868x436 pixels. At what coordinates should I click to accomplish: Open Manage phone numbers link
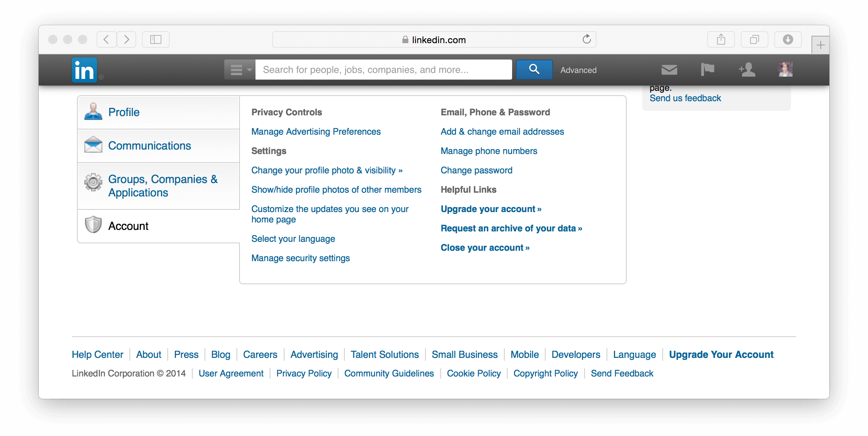[x=489, y=151]
